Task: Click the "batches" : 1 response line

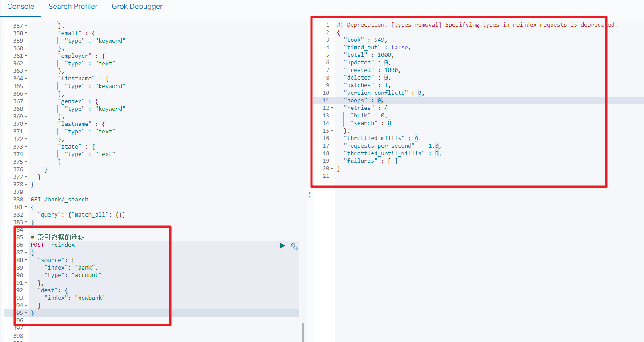Action: tap(367, 85)
